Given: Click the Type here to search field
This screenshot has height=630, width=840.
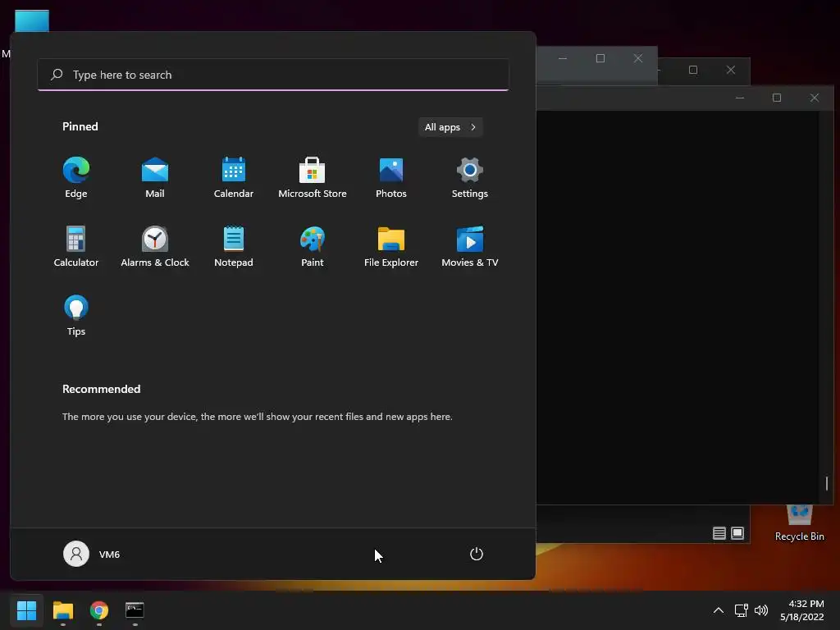Looking at the screenshot, I should pos(273,75).
